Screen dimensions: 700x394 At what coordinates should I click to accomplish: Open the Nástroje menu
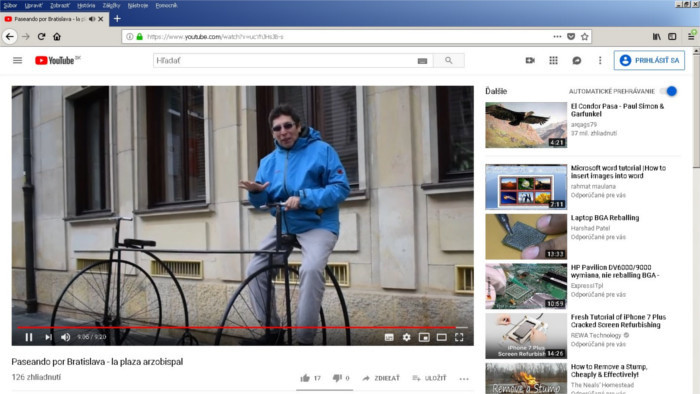(x=138, y=5)
